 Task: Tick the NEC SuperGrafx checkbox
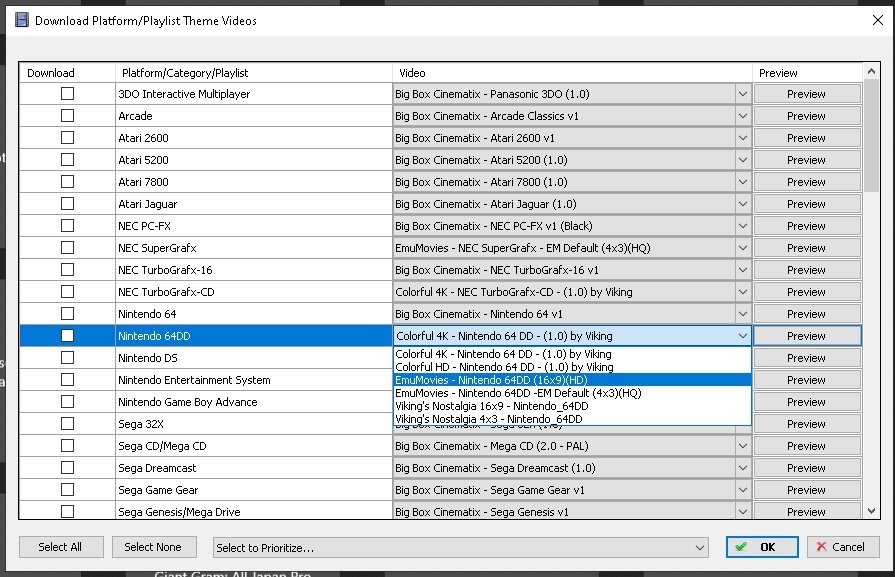(67, 248)
